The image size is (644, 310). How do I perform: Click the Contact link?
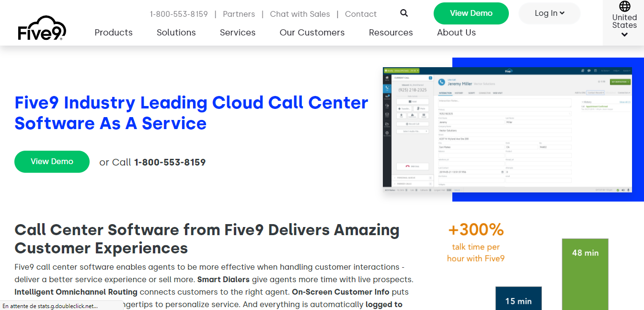coord(361,14)
